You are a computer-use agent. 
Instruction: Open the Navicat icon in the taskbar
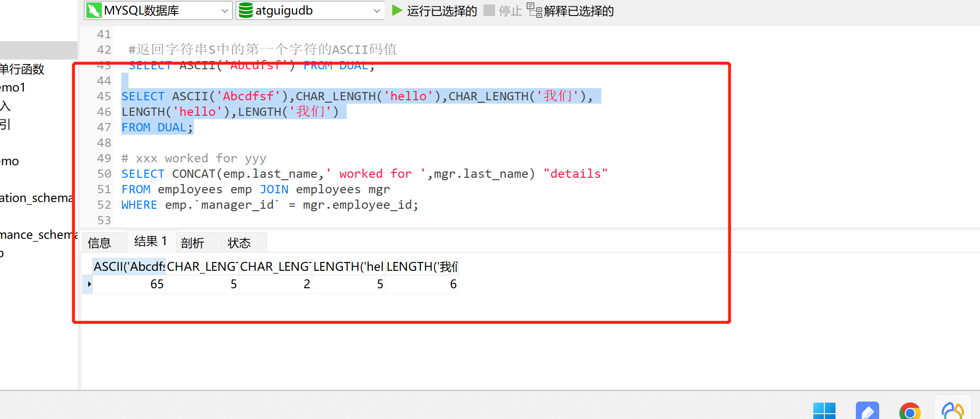pyautogui.click(x=952, y=411)
